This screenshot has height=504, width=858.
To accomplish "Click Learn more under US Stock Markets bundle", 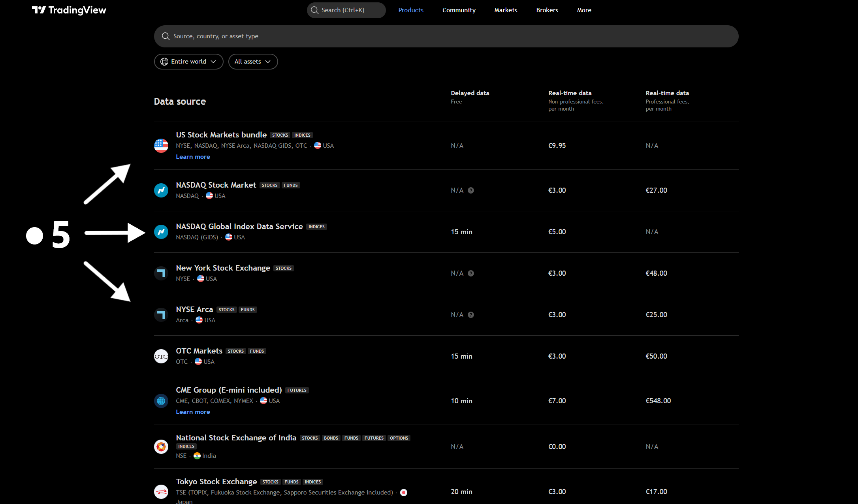I will (x=193, y=157).
